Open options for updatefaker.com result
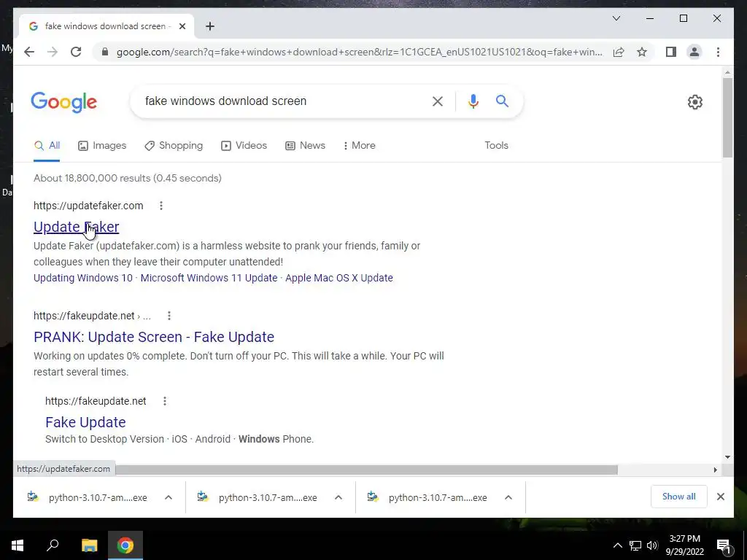Image resolution: width=747 pixels, height=560 pixels. click(161, 206)
